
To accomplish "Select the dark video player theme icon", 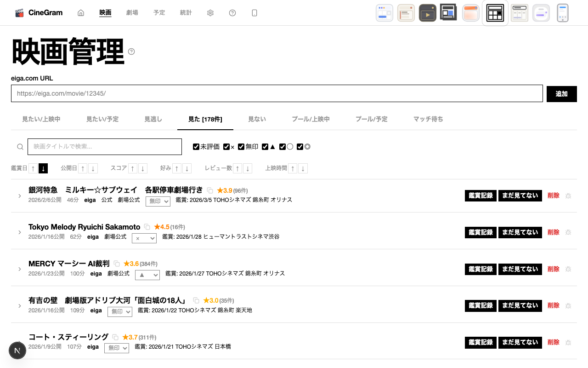I will click(x=427, y=13).
